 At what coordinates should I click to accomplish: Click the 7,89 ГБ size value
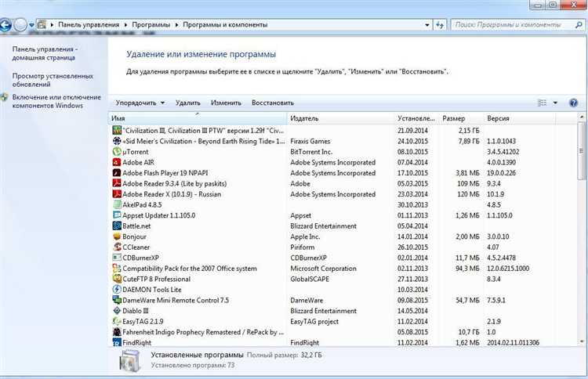coord(469,141)
